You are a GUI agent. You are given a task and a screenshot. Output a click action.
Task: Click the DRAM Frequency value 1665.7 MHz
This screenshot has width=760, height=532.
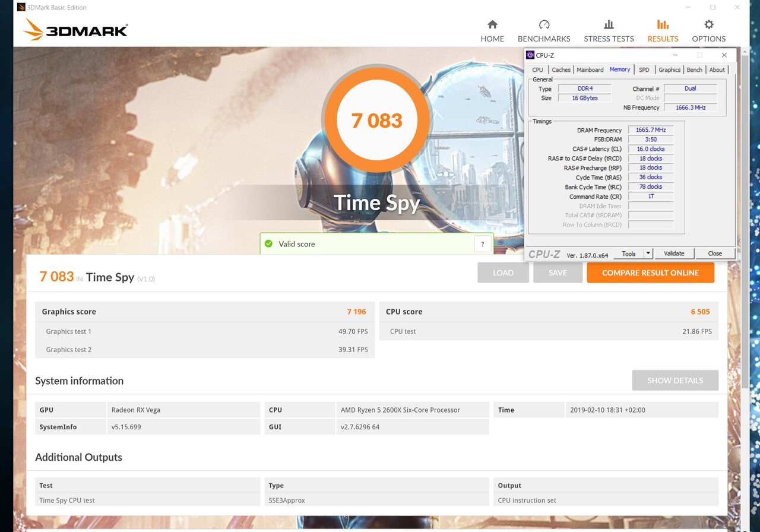click(x=651, y=130)
